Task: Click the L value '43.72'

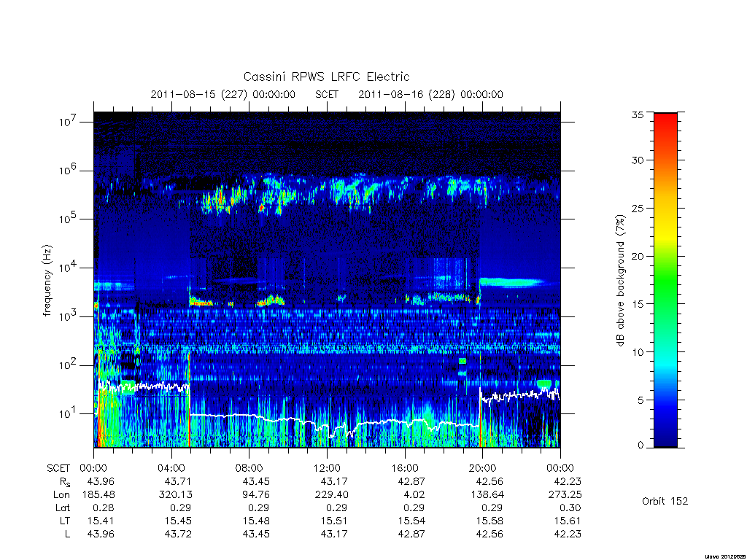Action: tap(178, 534)
